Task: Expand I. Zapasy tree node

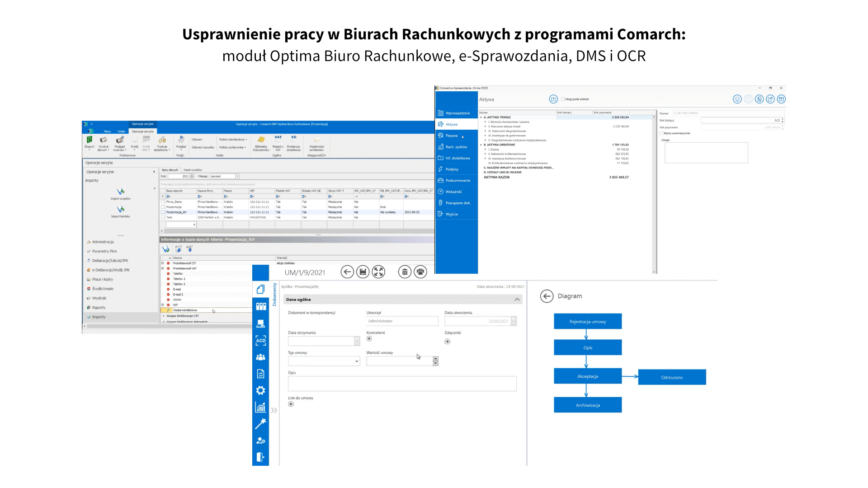Action: click(x=486, y=150)
